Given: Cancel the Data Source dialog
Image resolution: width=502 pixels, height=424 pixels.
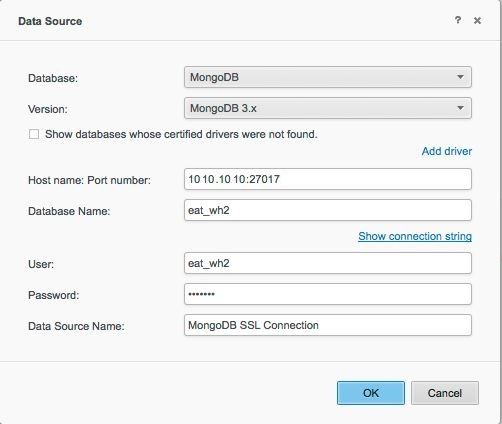Looking at the screenshot, I should pyautogui.click(x=445, y=393).
